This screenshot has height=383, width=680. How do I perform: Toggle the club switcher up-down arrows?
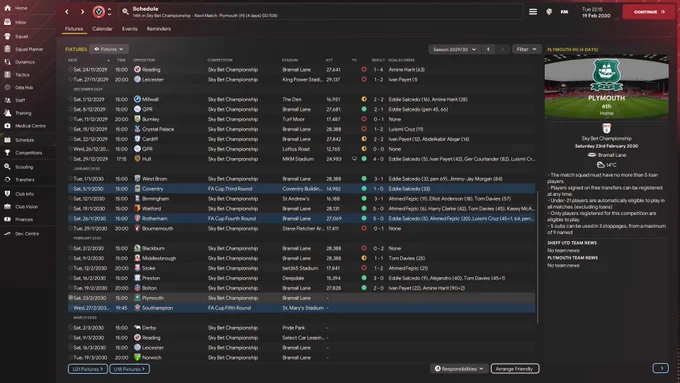tap(109, 12)
